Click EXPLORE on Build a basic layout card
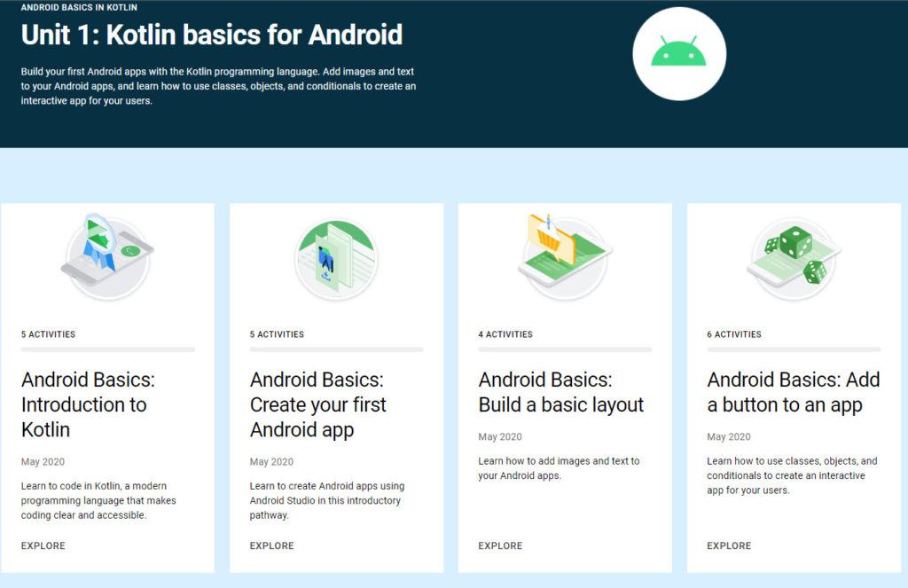The width and height of the screenshot is (908, 588). tap(500, 545)
